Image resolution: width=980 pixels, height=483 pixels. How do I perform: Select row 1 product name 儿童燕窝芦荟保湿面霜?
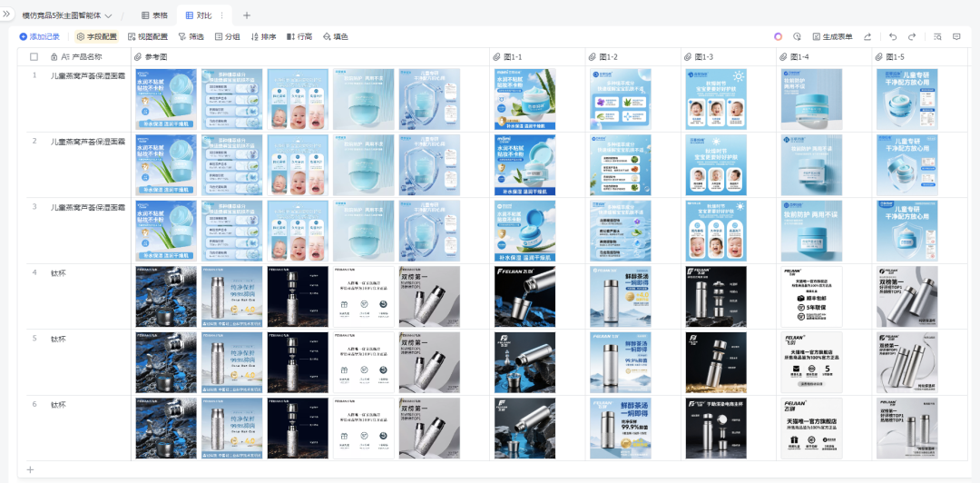87,75
